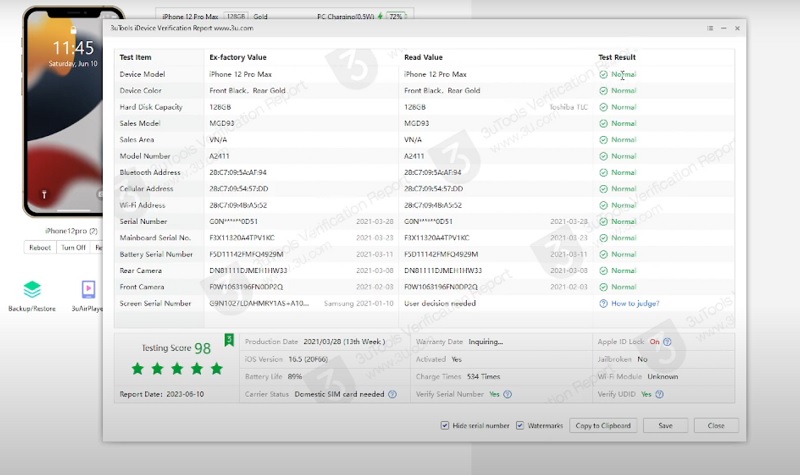Click the Domestic SIM card needed text
This screenshot has height=475, width=800.
pos(339,394)
